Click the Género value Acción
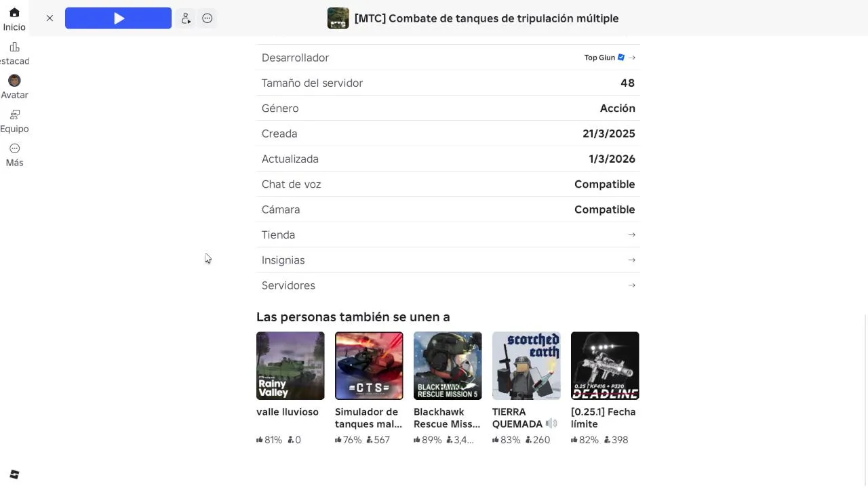868x488 pixels. tap(618, 108)
